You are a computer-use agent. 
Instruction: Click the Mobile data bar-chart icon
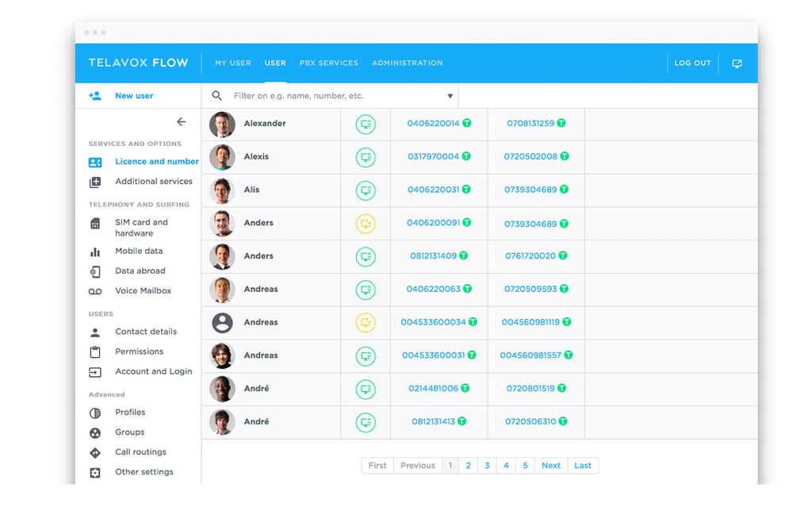point(95,252)
